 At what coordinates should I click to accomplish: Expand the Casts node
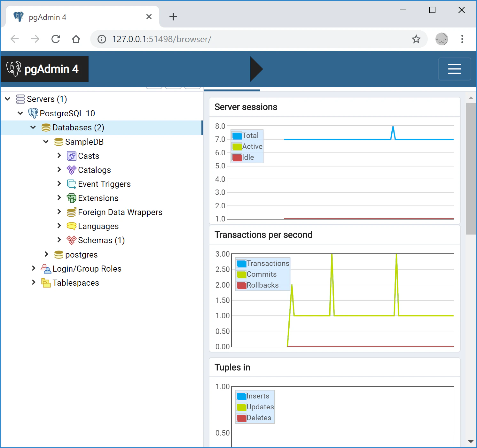pyautogui.click(x=59, y=156)
